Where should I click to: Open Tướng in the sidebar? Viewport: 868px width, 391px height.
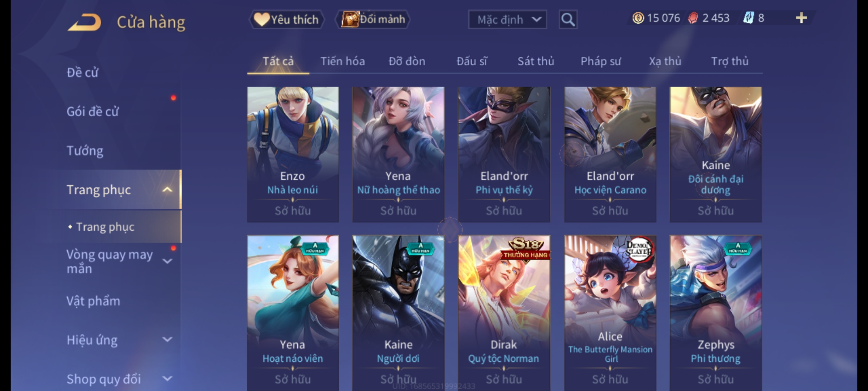85,151
